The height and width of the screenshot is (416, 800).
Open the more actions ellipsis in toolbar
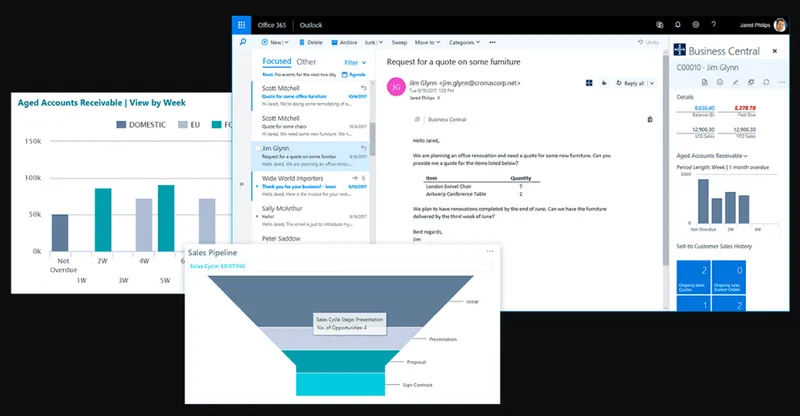pos(492,42)
